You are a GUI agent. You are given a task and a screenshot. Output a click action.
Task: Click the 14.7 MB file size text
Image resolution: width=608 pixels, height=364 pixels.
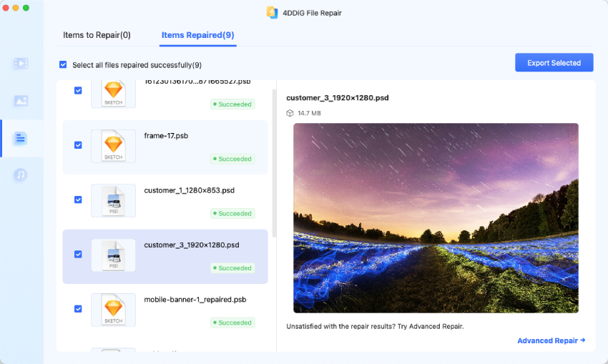coord(309,113)
